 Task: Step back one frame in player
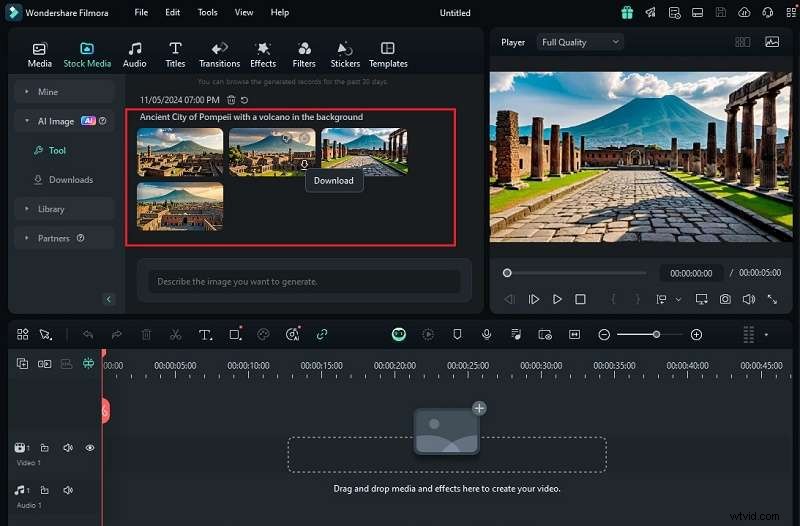(509, 299)
